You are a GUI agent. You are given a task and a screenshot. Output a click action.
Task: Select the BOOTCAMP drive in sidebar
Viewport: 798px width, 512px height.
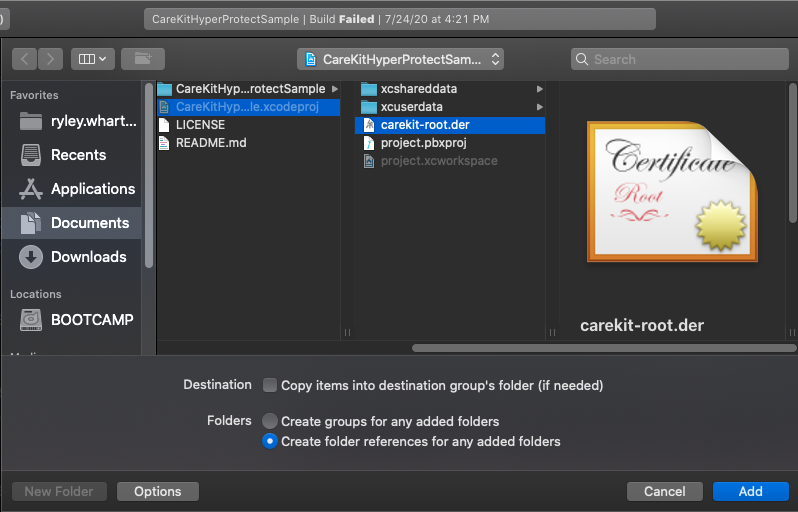point(71,320)
